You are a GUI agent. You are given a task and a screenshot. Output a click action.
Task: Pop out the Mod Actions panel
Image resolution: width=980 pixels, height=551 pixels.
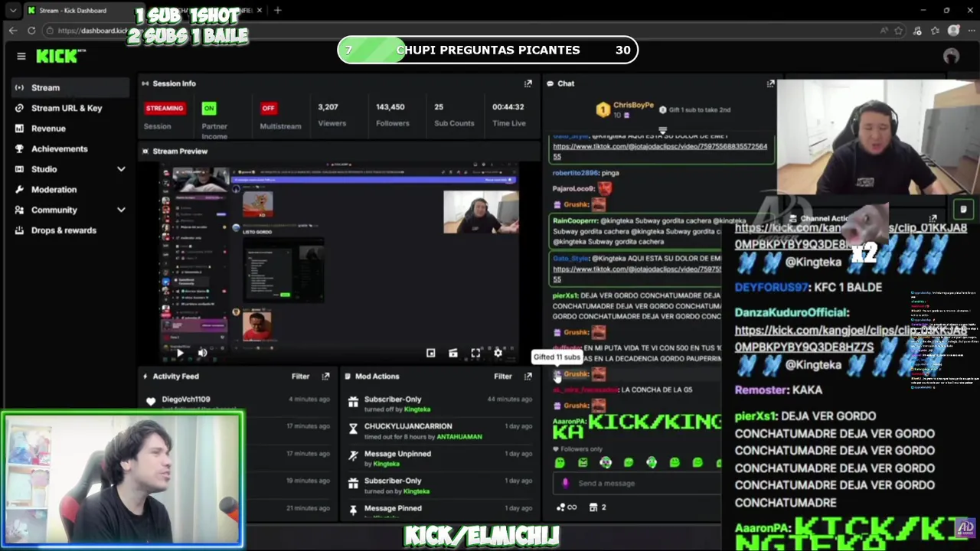tap(528, 377)
